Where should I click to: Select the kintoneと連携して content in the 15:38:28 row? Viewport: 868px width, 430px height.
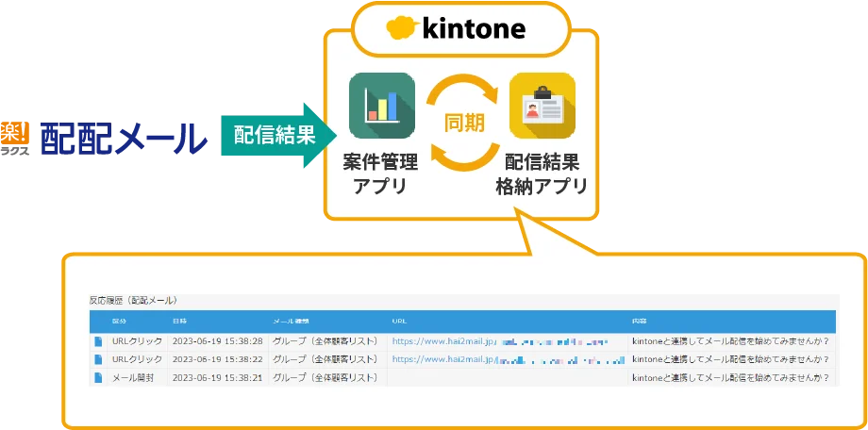(x=730, y=341)
